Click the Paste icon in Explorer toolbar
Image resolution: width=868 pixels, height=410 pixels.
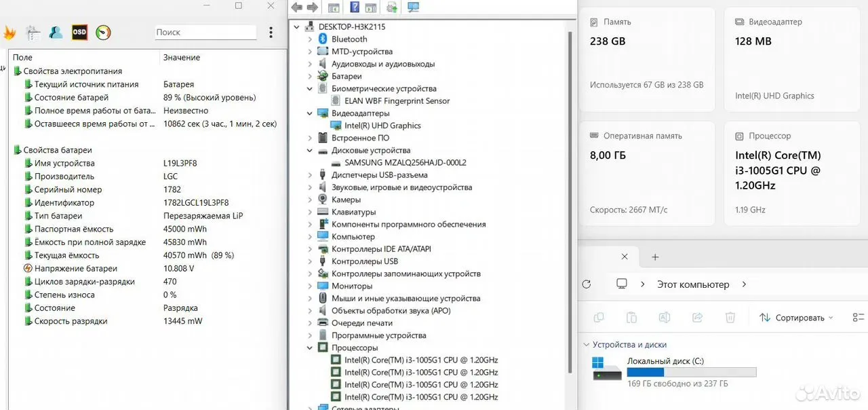point(631,317)
